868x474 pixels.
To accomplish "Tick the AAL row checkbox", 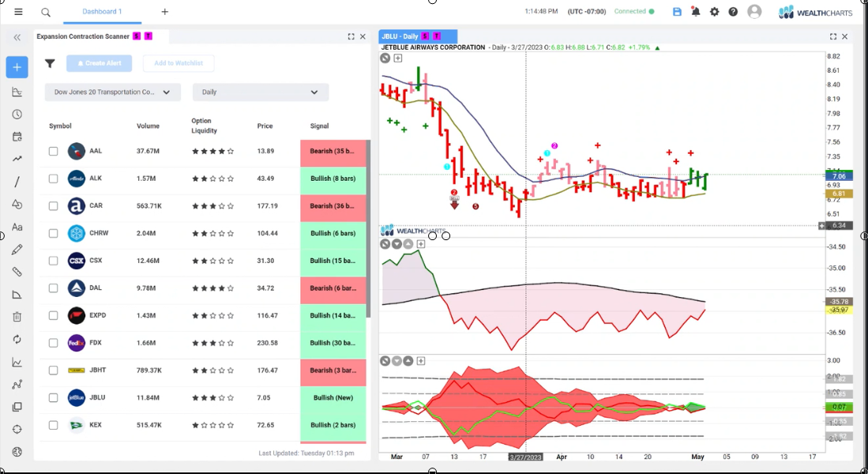I will tap(53, 151).
